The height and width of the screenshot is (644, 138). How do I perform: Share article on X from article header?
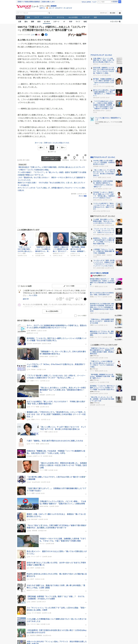tap(43, 35)
